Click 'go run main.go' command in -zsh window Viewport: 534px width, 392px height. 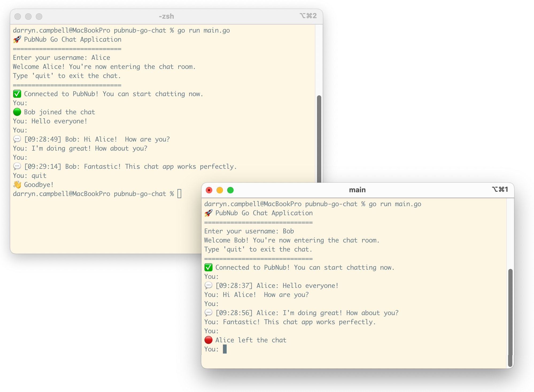pyautogui.click(x=204, y=30)
